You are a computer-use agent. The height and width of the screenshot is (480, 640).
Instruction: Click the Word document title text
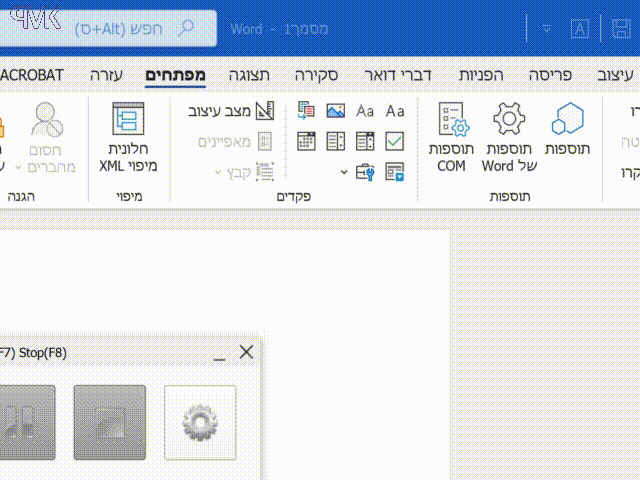pyautogui.click(x=279, y=29)
